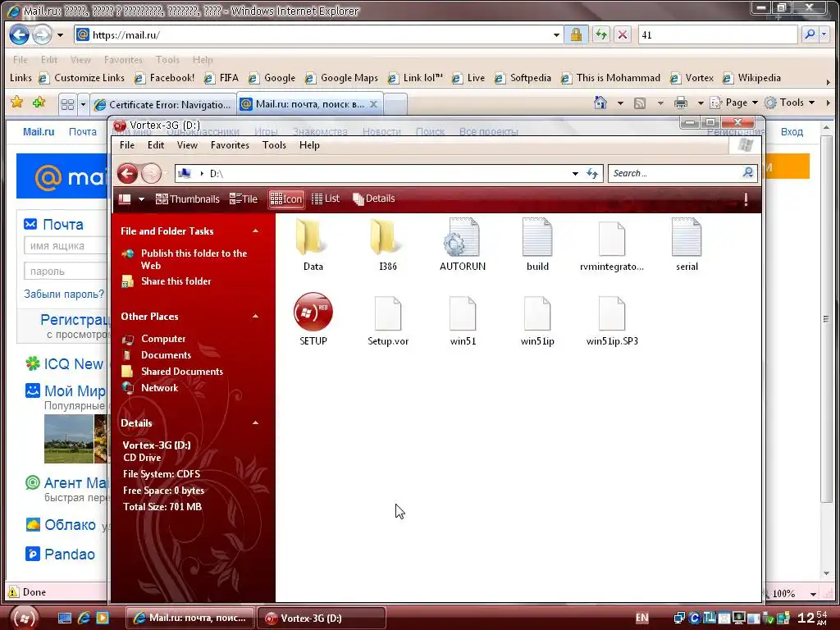
Task: Open the I386 folder
Action: 387,244
